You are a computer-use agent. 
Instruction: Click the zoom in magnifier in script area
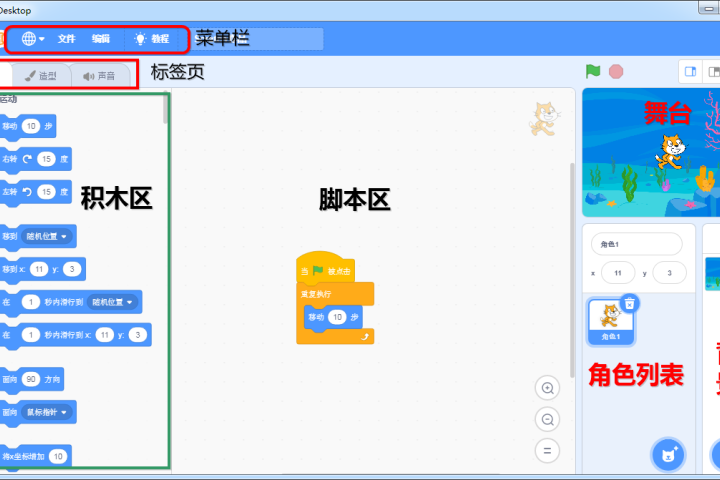pyautogui.click(x=547, y=388)
